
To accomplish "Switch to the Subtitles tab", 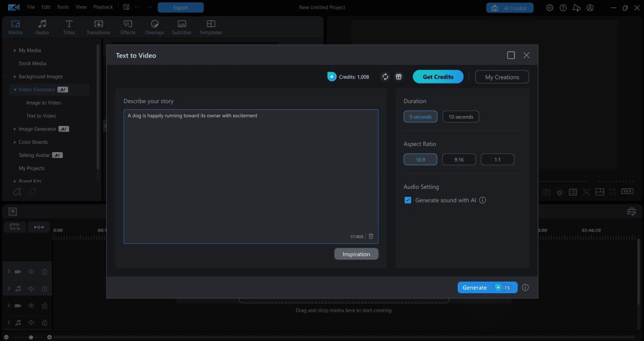I will click(182, 27).
